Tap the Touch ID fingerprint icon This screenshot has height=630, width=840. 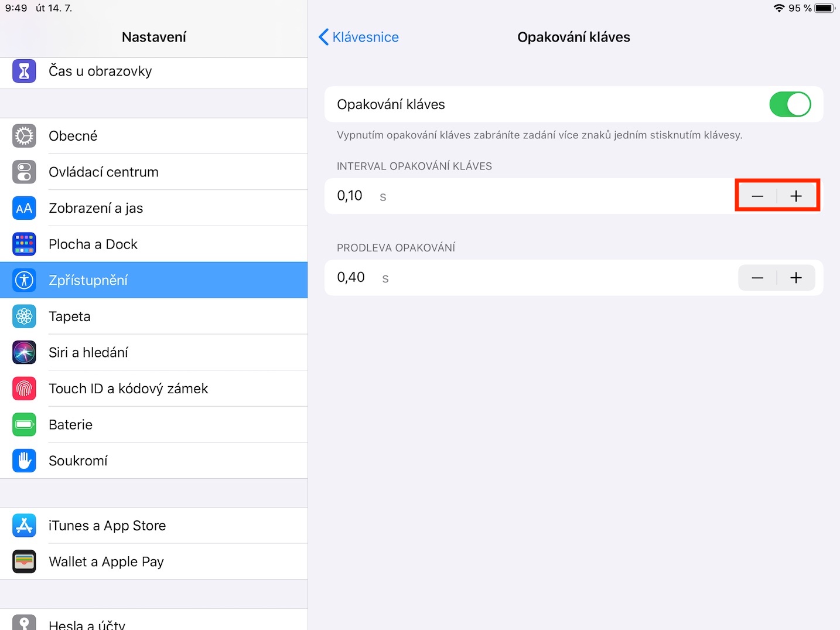24,389
